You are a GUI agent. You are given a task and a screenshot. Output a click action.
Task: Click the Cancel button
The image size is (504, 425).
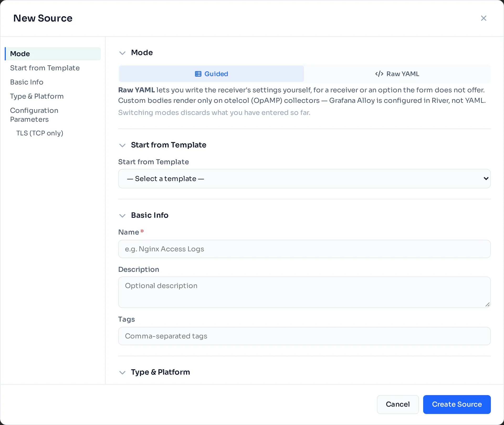[398, 404]
